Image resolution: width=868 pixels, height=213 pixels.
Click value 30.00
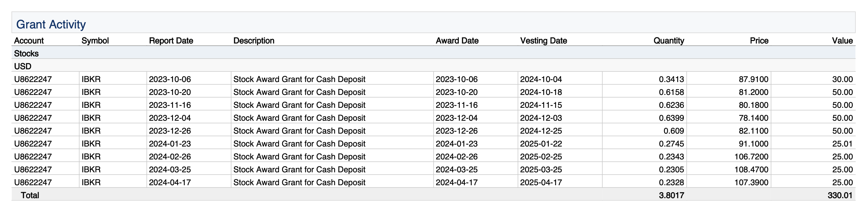click(843, 79)
